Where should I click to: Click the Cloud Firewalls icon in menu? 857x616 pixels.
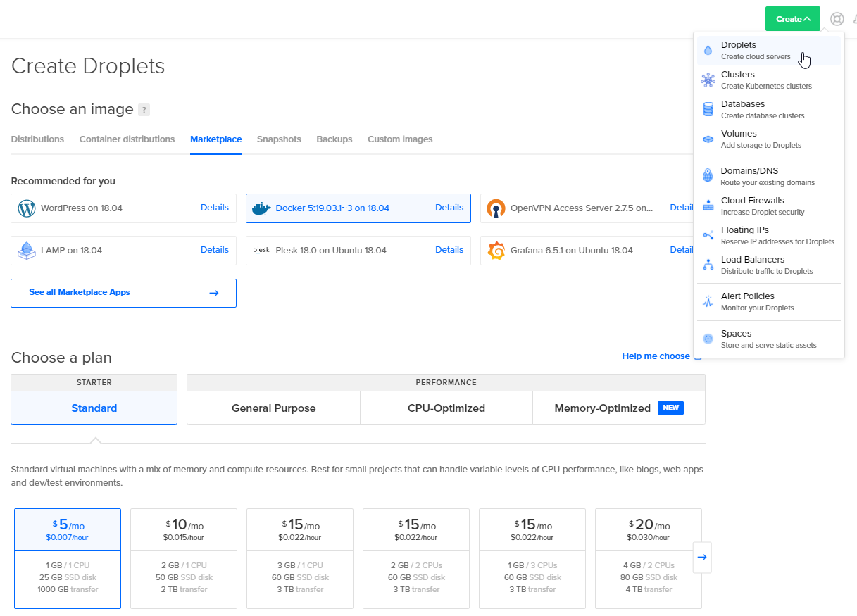pyautogui.click(x=708, y=206)
